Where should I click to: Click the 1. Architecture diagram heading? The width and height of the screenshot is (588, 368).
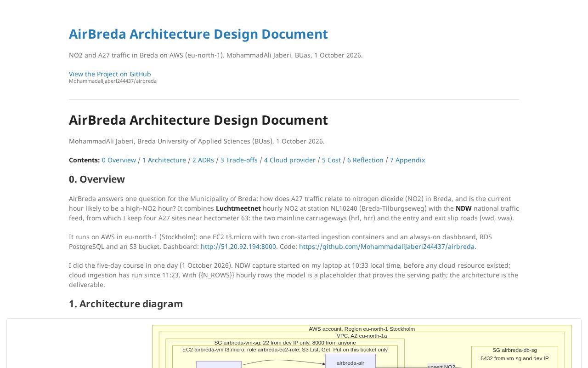coord(126,304)
